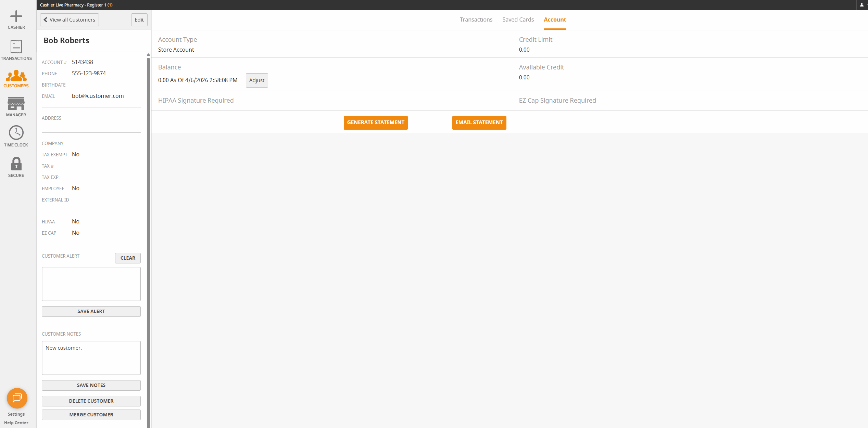868x428 pixels.
Task: Open the Manager storefront icon
Action: coord(16,104)
